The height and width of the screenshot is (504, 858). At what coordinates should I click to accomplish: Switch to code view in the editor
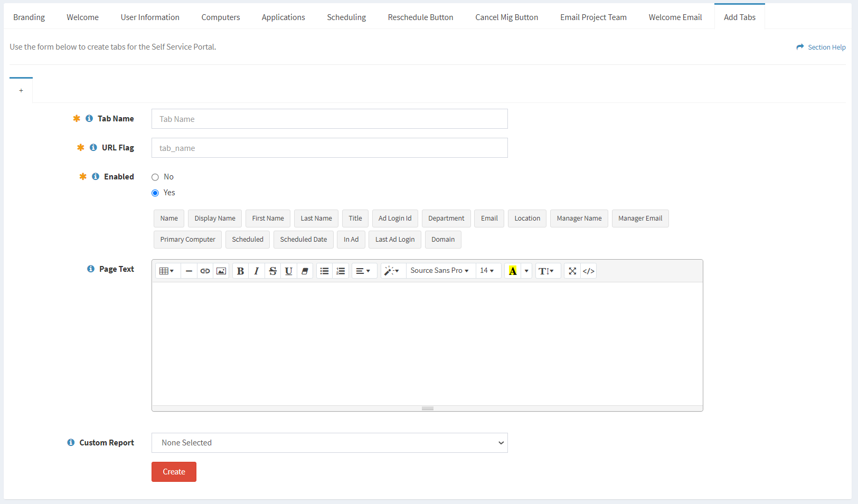tap(588, 271)
